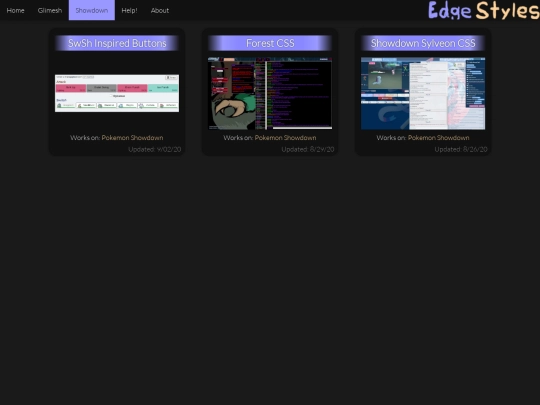Viewport: 540px width, 405px height.
Task: Follow Pokemon Showdown link under Sylveon CSS
Action: [438, 138]
